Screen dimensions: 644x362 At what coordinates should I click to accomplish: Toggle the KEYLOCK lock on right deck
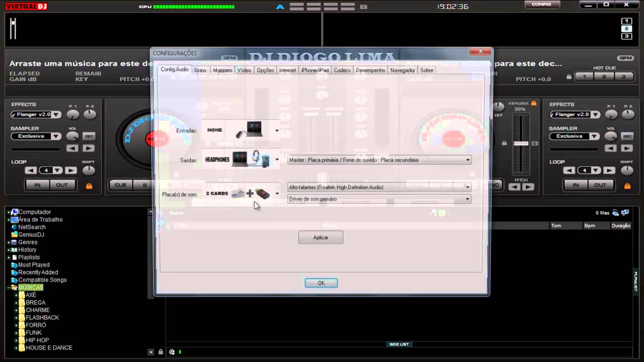(x=534, y=103)
